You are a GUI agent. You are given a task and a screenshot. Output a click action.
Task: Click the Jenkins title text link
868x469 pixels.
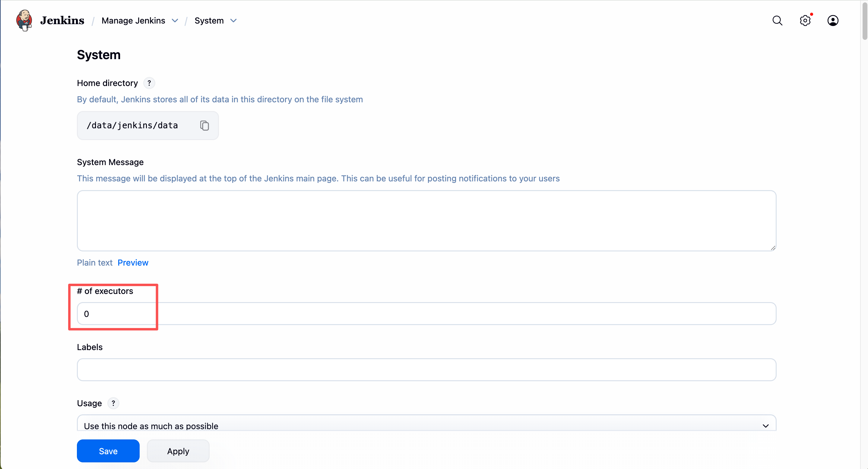coord(62,21)
